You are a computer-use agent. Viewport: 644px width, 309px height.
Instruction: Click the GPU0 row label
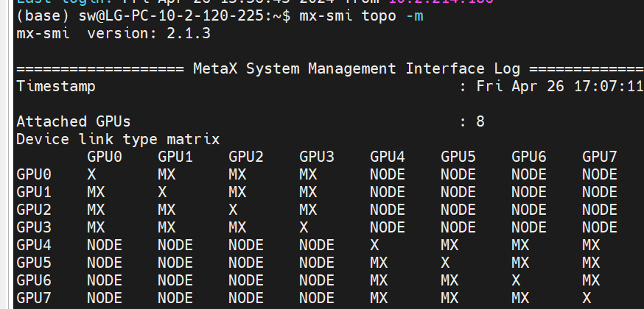(x=34, y=174)
